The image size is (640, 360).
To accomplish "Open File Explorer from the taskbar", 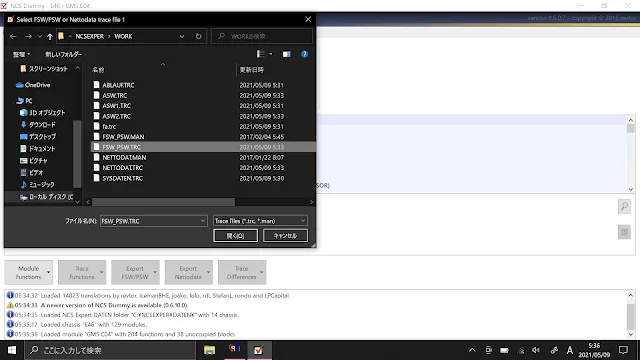I will [x=209, y=350].
